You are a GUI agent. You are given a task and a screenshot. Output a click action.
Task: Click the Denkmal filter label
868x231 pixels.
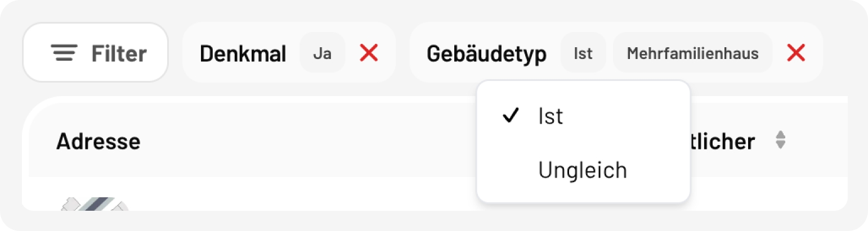(243, 53)
